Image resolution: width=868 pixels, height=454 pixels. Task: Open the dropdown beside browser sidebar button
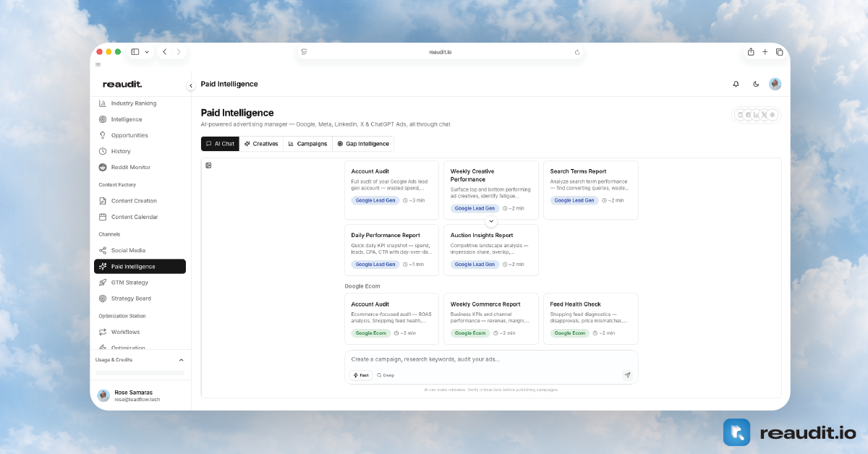147,52
